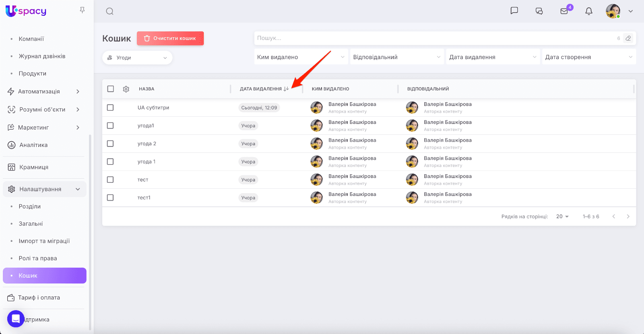The image size is (644, 334).
Task: Toggle the select-all checkbox in table header
Action: pos(111,89)
